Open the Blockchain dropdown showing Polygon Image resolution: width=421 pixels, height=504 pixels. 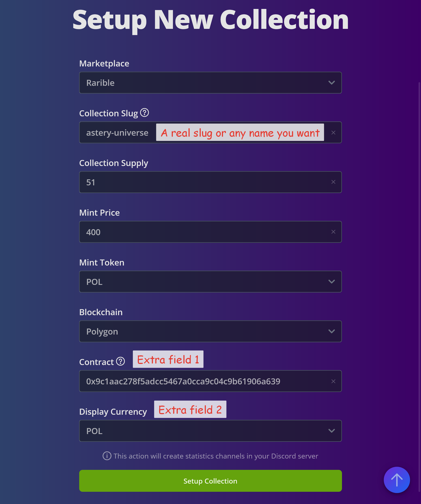[210, 331]
